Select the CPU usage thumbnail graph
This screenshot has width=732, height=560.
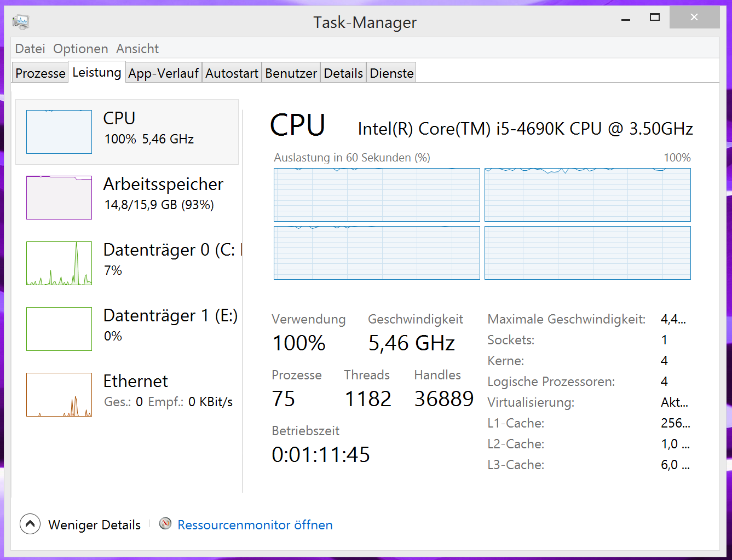tap(59, 132)
